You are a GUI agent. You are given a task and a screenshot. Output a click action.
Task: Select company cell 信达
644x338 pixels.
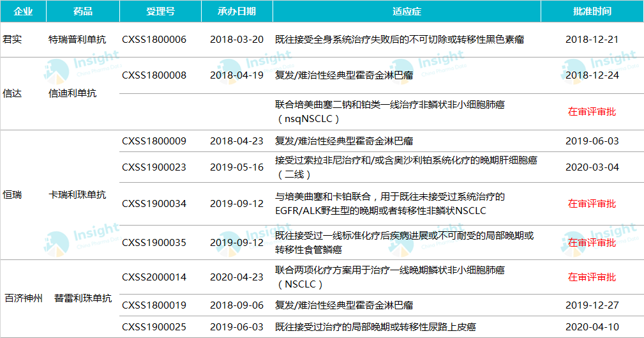tap(12, 93)
